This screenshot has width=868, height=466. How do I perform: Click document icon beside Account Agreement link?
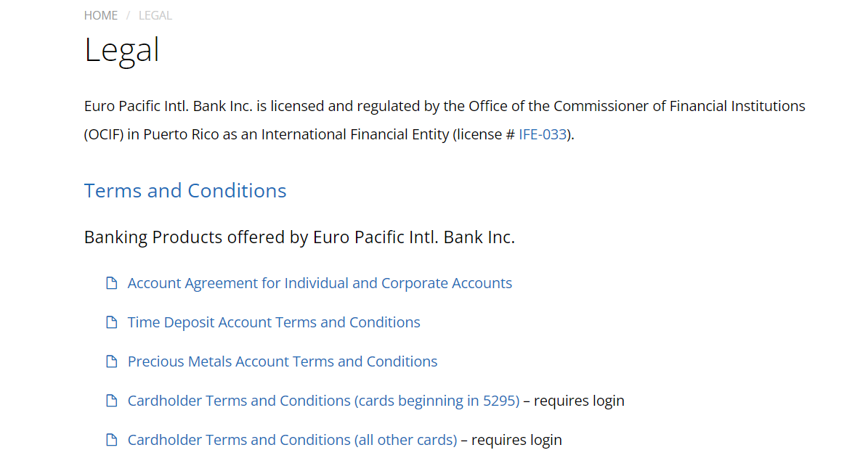click(112, 283)
